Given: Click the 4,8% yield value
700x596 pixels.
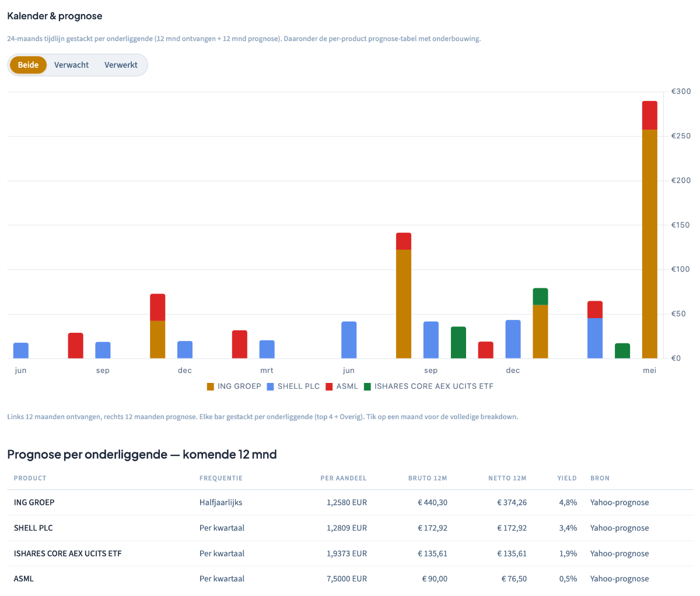Looking at the screenshot, I should point(568,503).
